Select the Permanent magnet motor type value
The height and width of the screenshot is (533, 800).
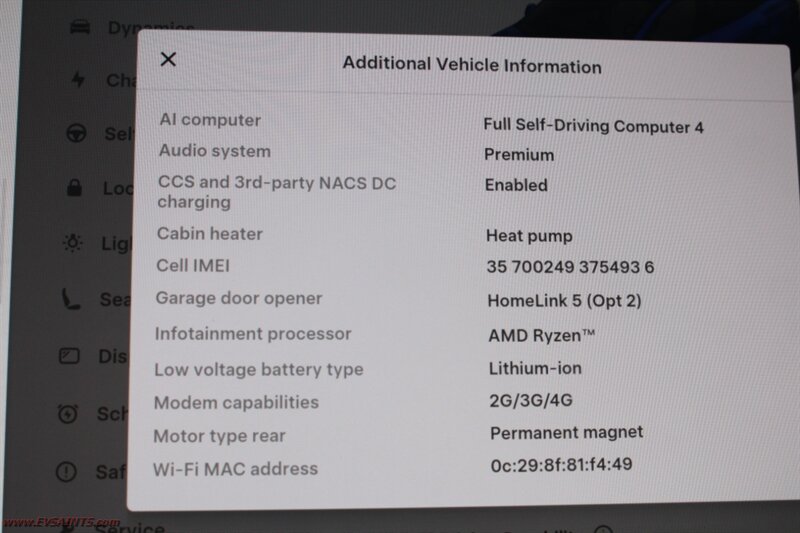(567, 433)
